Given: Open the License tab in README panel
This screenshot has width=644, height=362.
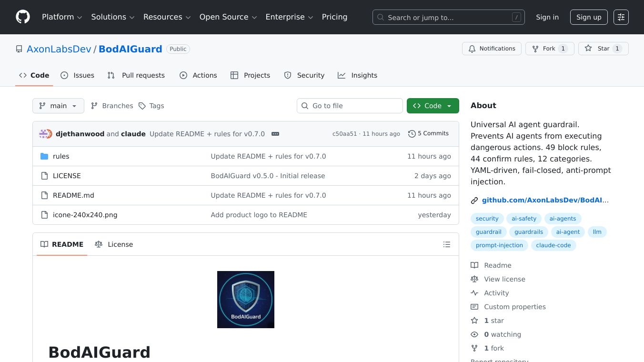Looking at the screenshot, I should [x=114, y=244].
